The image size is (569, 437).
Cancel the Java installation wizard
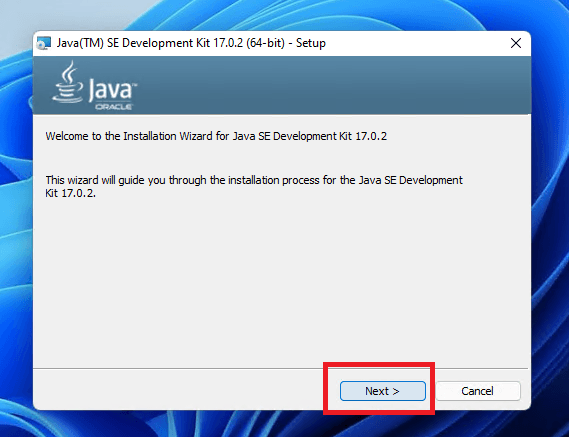(478, 391)
